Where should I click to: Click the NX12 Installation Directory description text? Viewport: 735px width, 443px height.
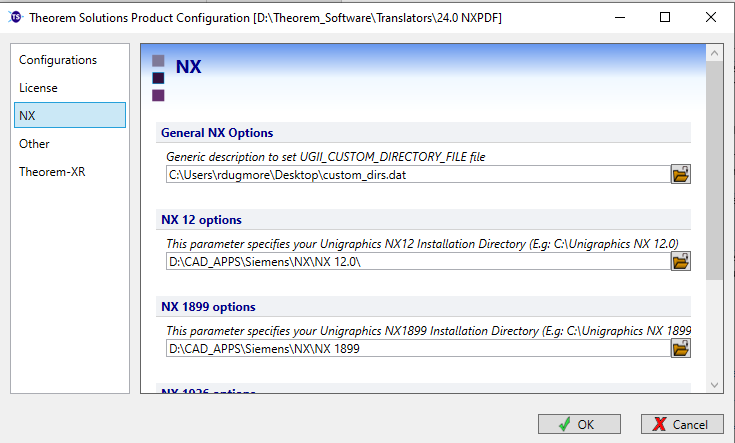pyautogui.click(x=422, y=244)
